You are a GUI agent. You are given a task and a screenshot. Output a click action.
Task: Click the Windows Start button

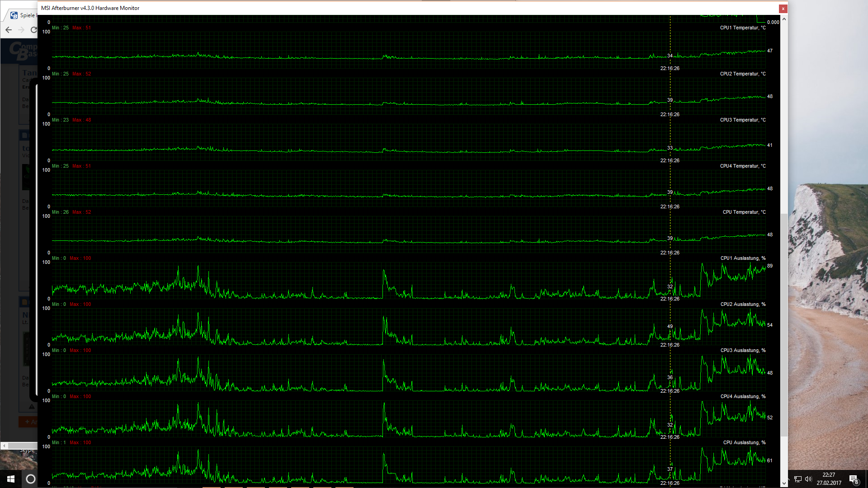11,479
